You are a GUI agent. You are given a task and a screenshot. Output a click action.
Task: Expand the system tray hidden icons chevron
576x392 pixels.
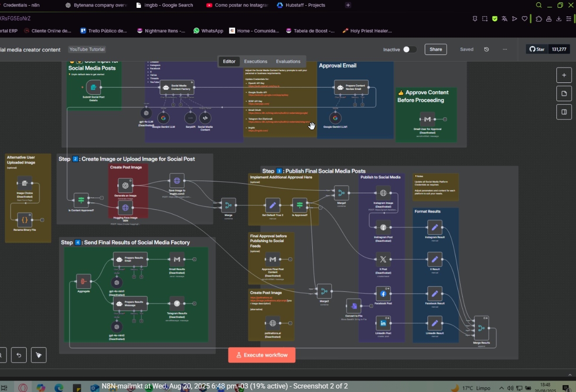501,388
